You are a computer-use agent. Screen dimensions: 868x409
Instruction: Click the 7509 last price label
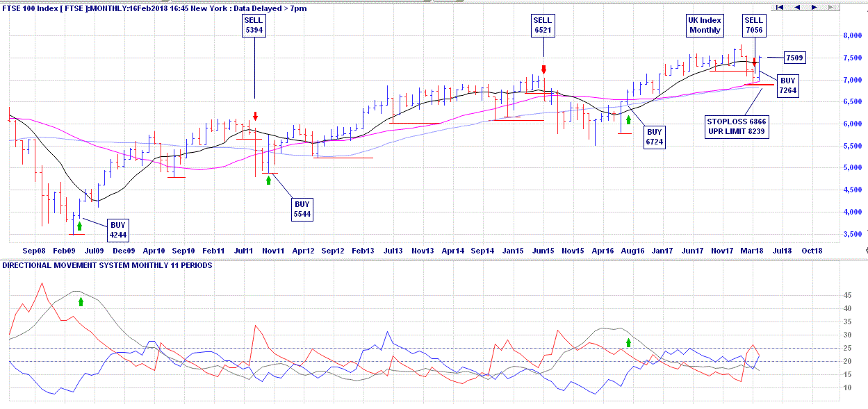[796, 57]
